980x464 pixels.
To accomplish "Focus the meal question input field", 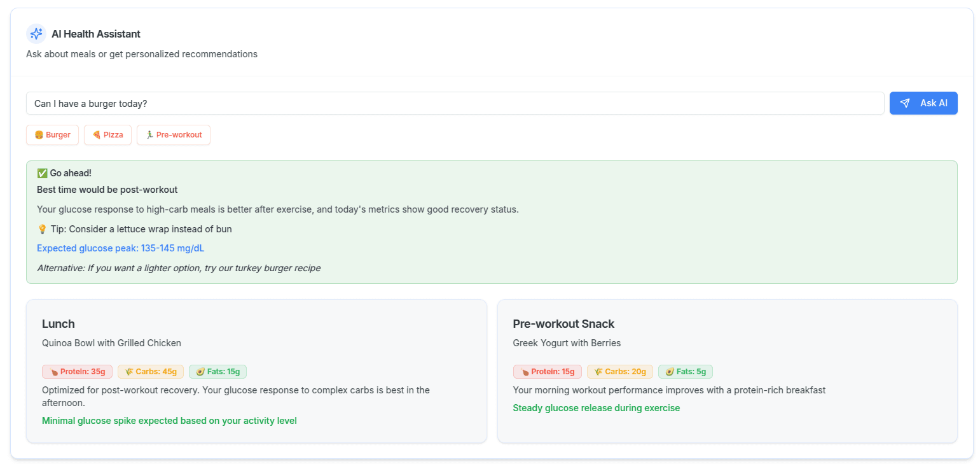I will pos(455,103).
